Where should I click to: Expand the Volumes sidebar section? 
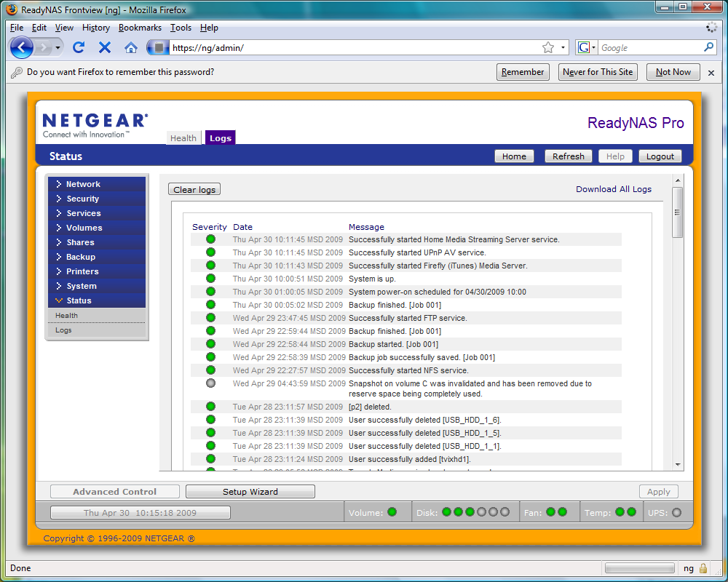click(x=97, y=228)
